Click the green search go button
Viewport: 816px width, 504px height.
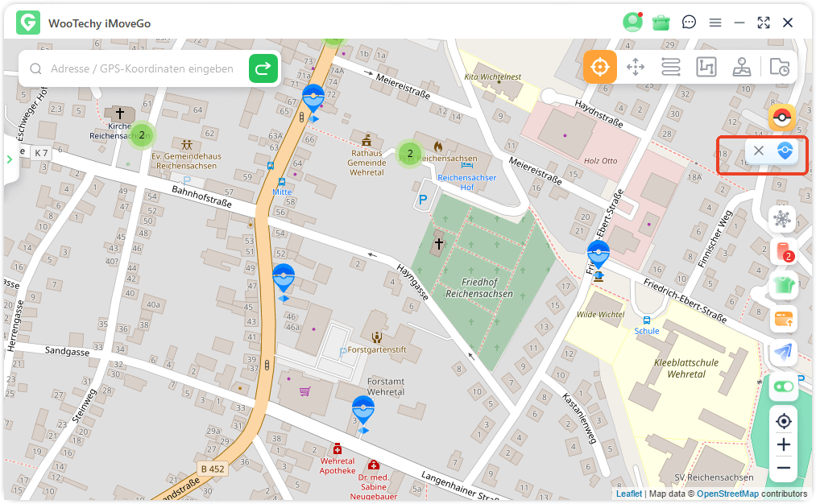[x=263, y=69]
